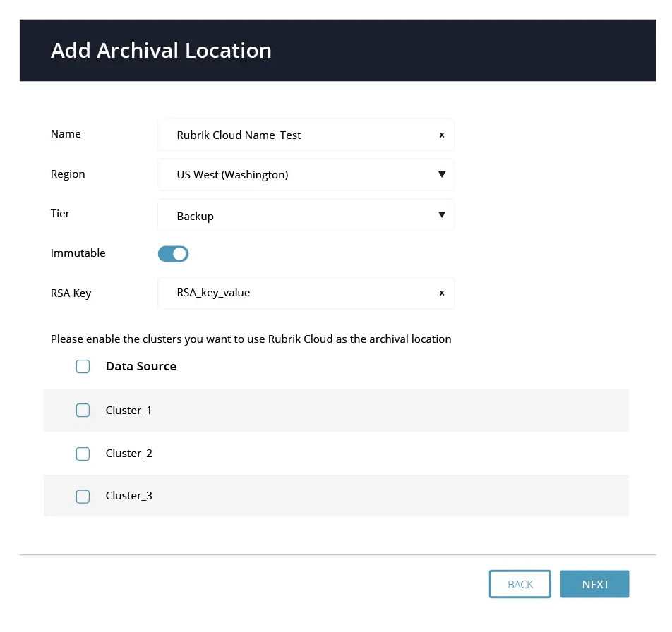Image resolution: width=672 pixels, height=632 pixels.
Task: Enable the Cluster_3 checkbox
Action: click(83, 497)
